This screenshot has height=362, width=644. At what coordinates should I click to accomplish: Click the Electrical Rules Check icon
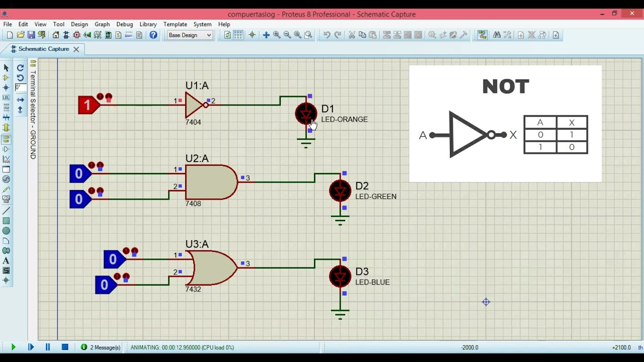coord(555,35)
